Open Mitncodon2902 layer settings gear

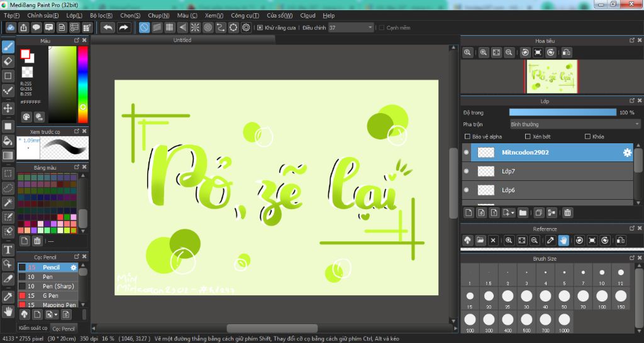[627, 153]
